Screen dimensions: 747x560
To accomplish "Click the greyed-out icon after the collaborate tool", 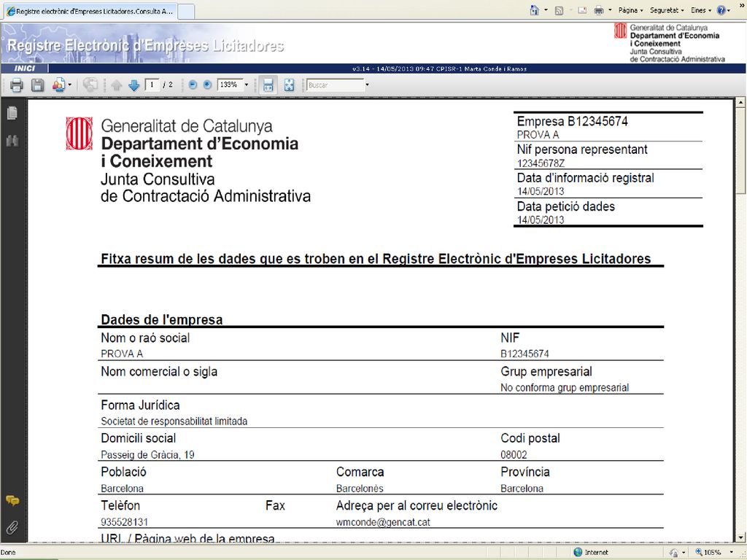I will click(x=90, y=85).
